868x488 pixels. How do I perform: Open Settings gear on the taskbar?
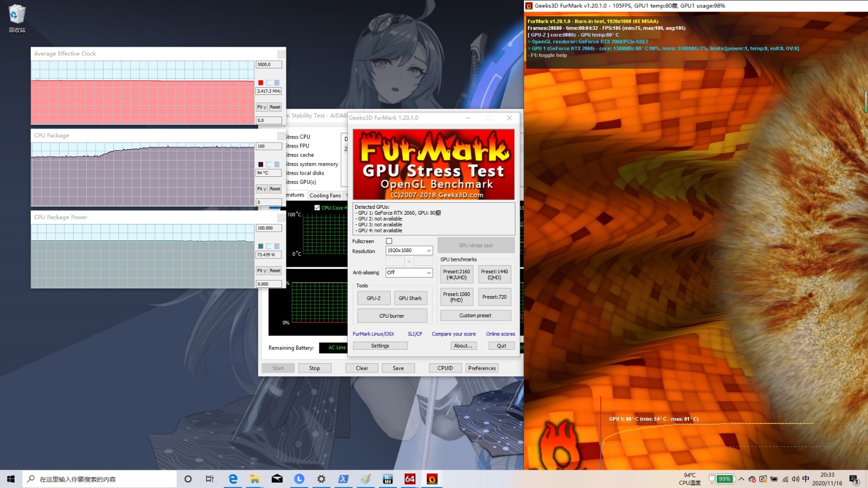[321, 479]
